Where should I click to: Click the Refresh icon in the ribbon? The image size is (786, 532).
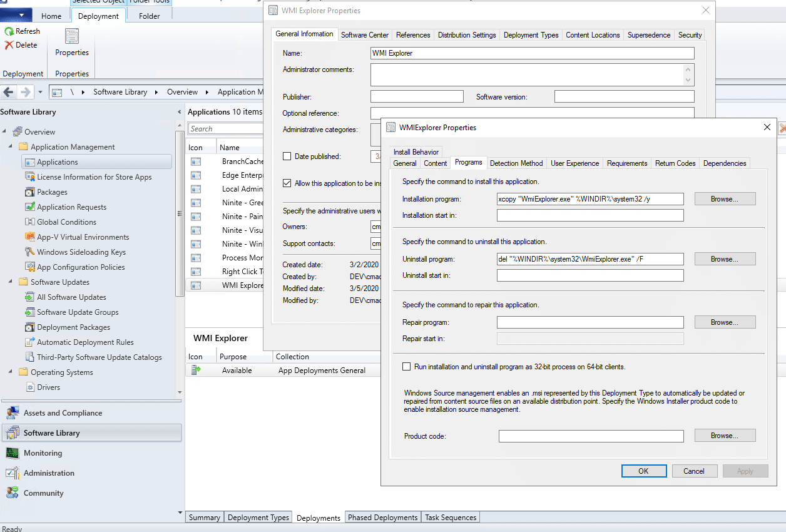8,31
